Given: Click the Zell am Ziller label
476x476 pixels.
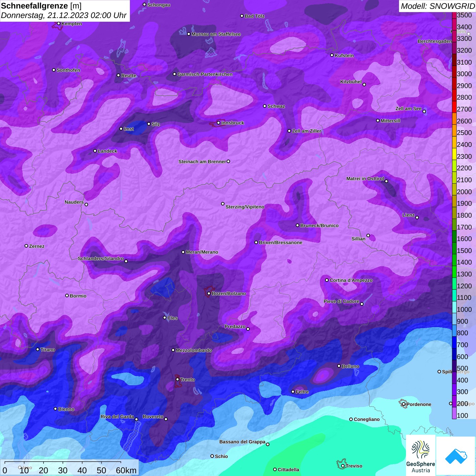Looking at the screenshot, I should pyautogui.click(x=307, y=131).
